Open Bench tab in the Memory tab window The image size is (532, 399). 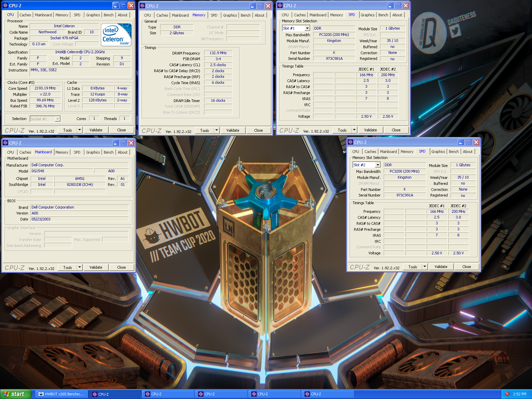coord(246,15)
